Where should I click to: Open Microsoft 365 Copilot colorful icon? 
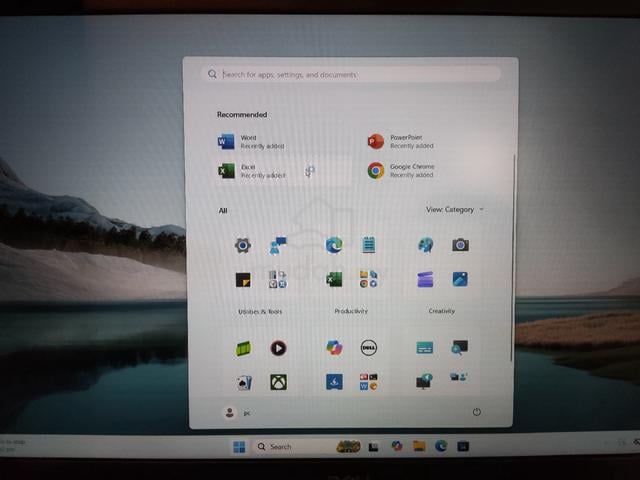[334, 348]
